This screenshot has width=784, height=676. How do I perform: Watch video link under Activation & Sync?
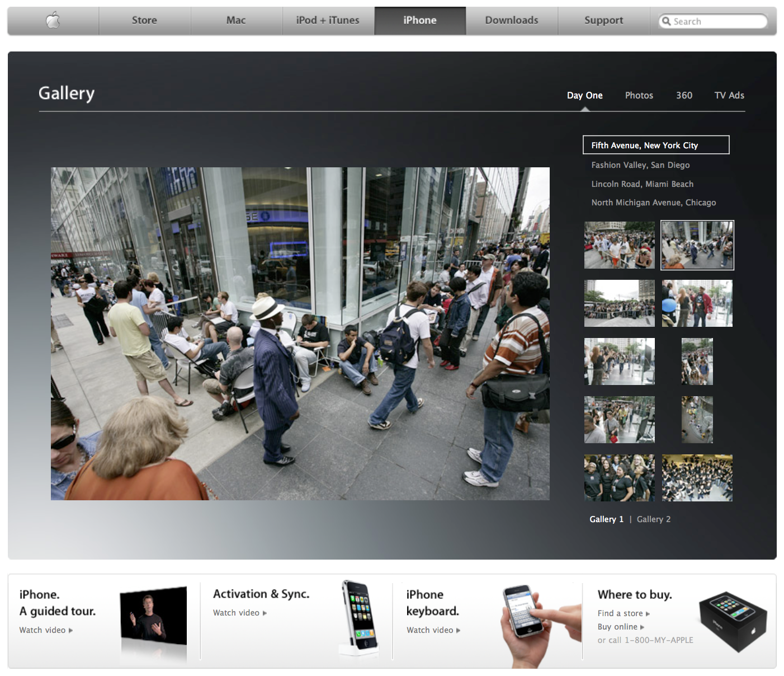point(240,613)
